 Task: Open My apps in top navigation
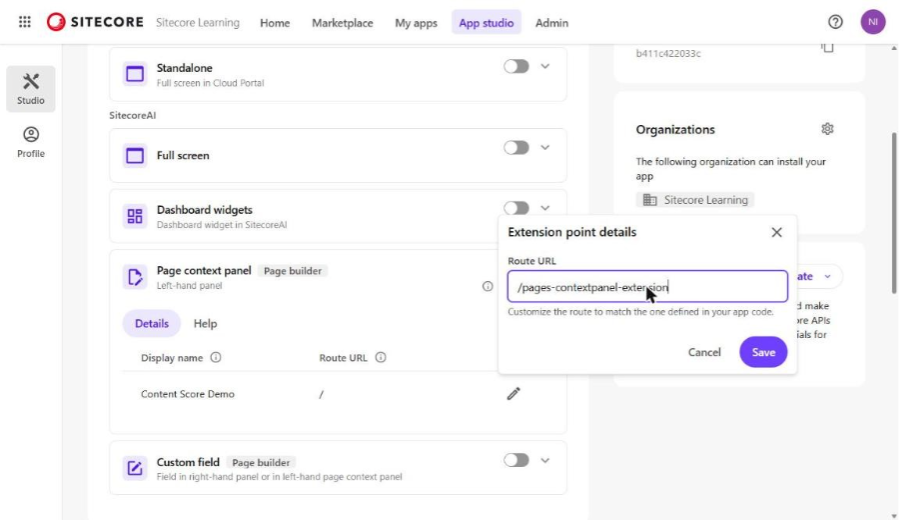click(416, 23)
